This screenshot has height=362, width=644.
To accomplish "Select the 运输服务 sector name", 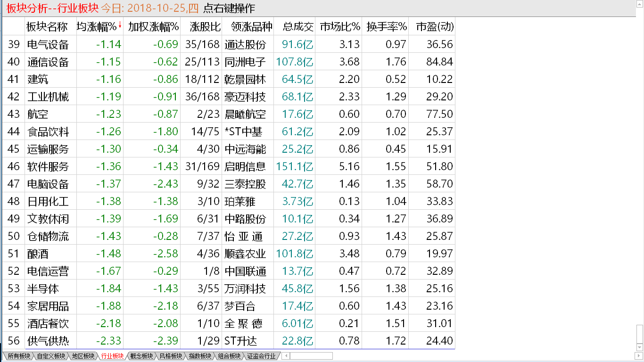I will (x=48, y=149).
